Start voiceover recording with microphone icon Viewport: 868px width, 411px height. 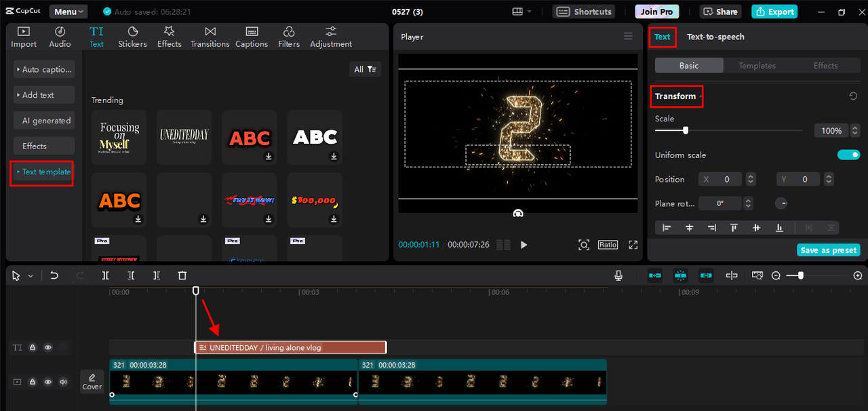click(618, 275)
